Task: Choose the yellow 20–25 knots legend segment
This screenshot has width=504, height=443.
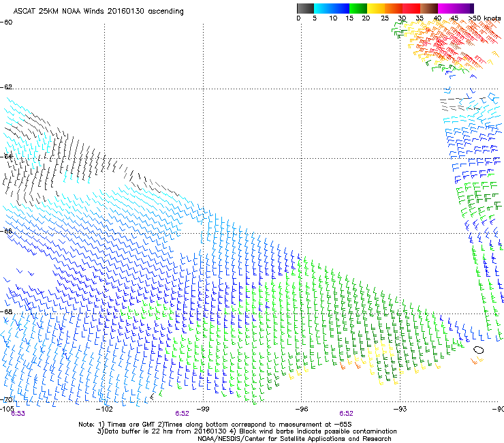Action: pyautogui.click(x=376, y=8)
